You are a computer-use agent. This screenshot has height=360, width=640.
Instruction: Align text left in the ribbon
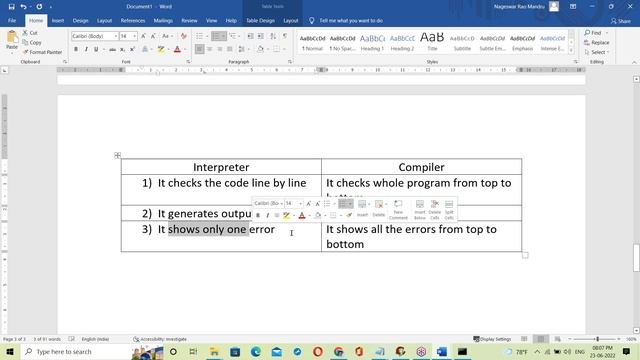[x=199, y=49]
